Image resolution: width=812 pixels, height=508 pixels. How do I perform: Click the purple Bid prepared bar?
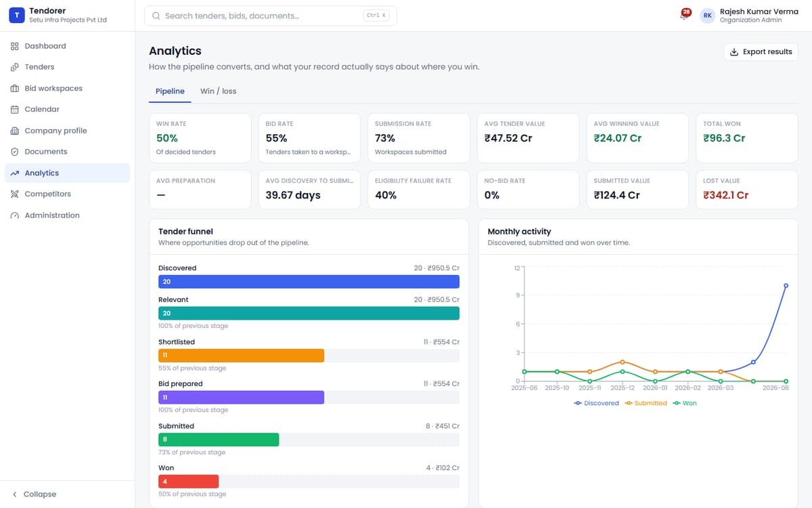[x=241, y=398]
